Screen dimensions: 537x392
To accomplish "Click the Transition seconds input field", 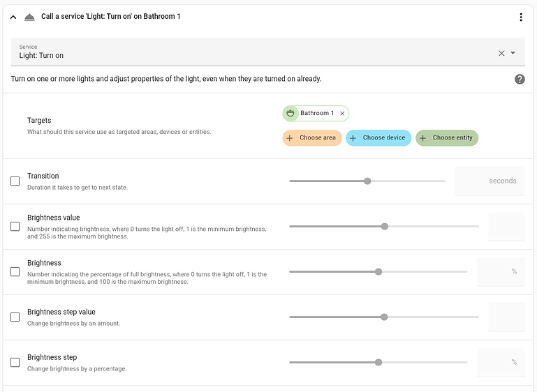I will tap(489, 181).
